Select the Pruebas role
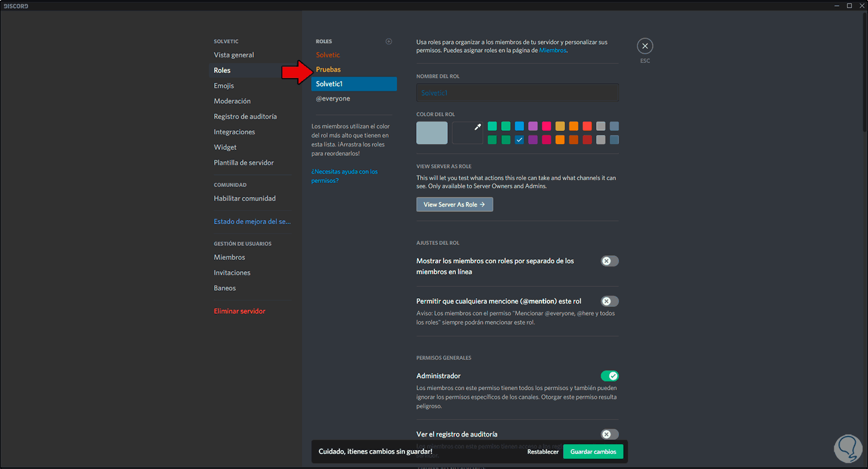The image size is (868, 469). click(x=328, y=69)
